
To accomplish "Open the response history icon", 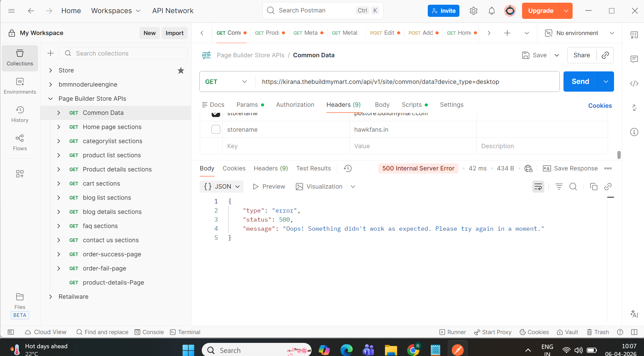I will click(x=348, y=168).
